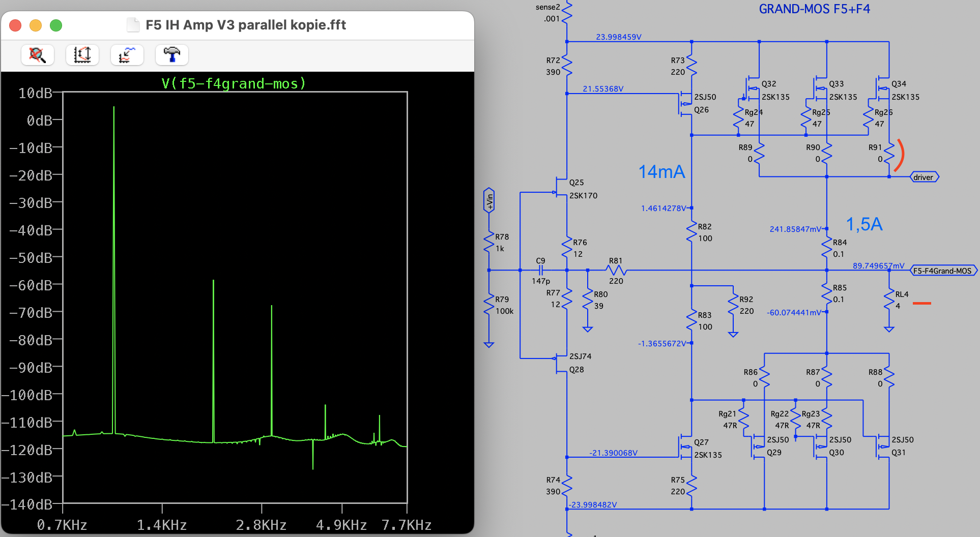Select the Q34 2SK135 MOSFET symbol

pyautogui.click(x=882, y=89)
